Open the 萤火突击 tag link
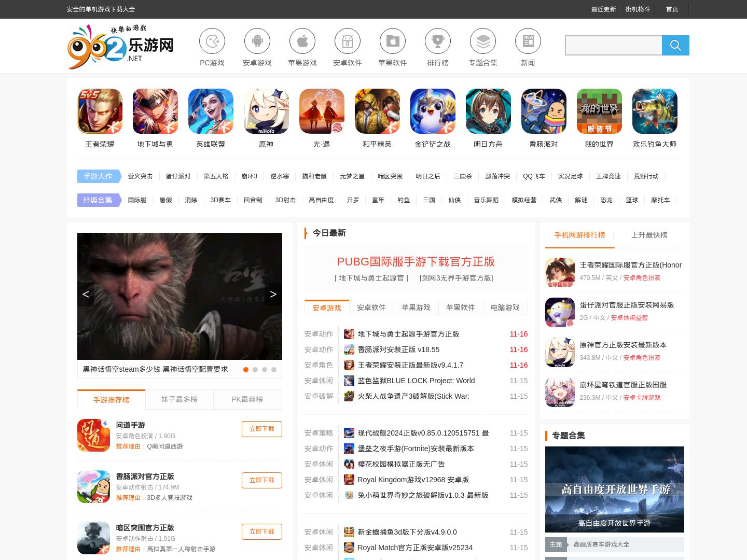Screen dimensions: 747x560 (x=141, y=176)
